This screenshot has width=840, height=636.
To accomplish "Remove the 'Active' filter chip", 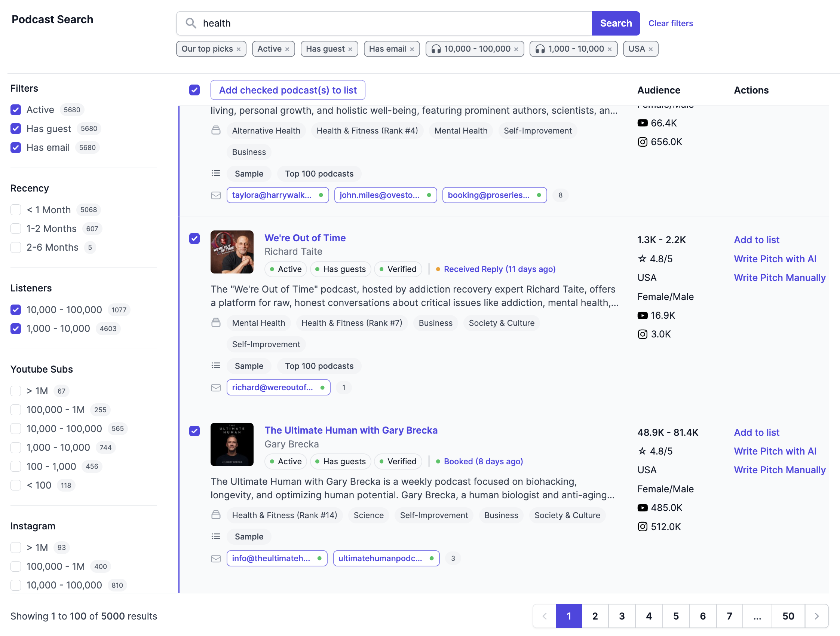I will coord(287,49).
